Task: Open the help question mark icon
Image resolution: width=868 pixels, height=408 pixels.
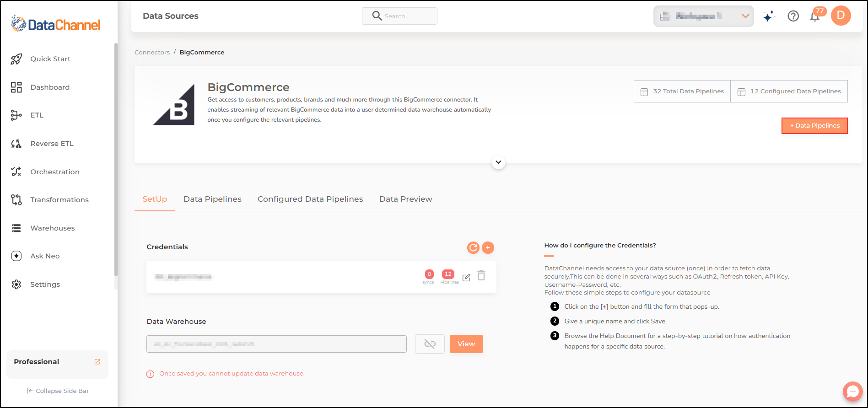Action: pos(793,16)
